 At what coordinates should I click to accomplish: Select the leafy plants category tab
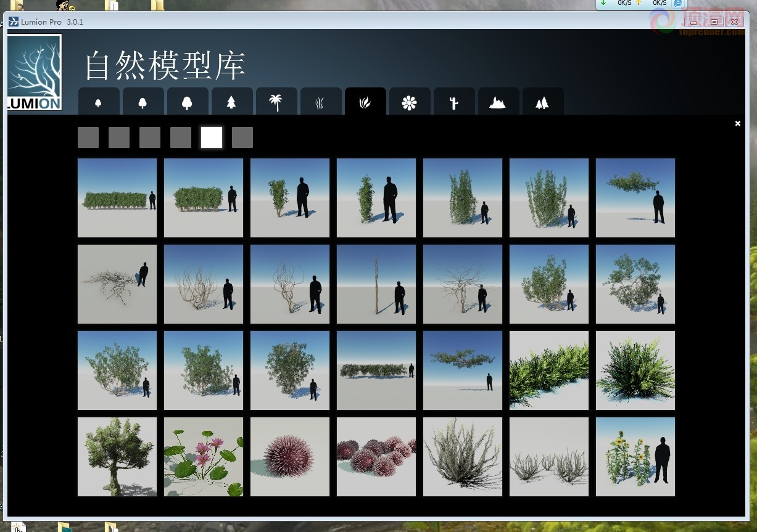click(365, 102)
